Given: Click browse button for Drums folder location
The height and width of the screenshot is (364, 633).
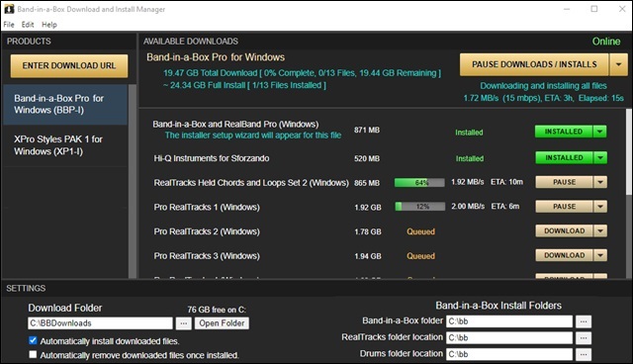Looking at the screenshot, I should click(x=584, y=354).
